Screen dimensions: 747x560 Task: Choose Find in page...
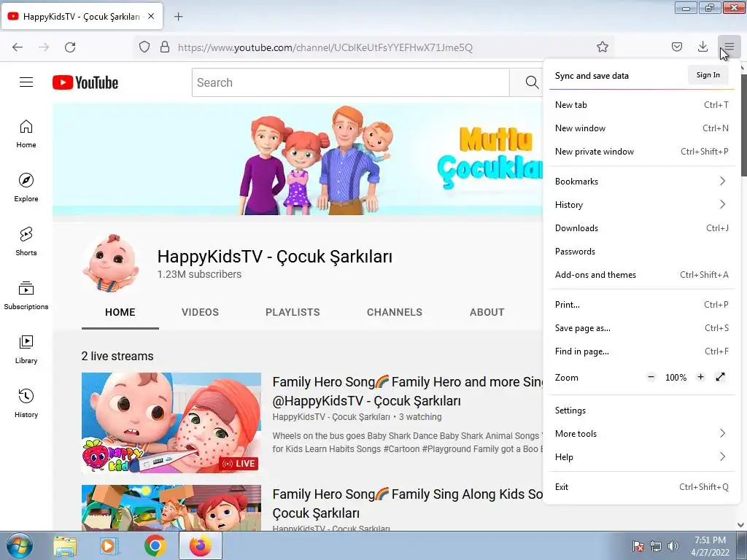pyautogui.click(x=641, y=351)
